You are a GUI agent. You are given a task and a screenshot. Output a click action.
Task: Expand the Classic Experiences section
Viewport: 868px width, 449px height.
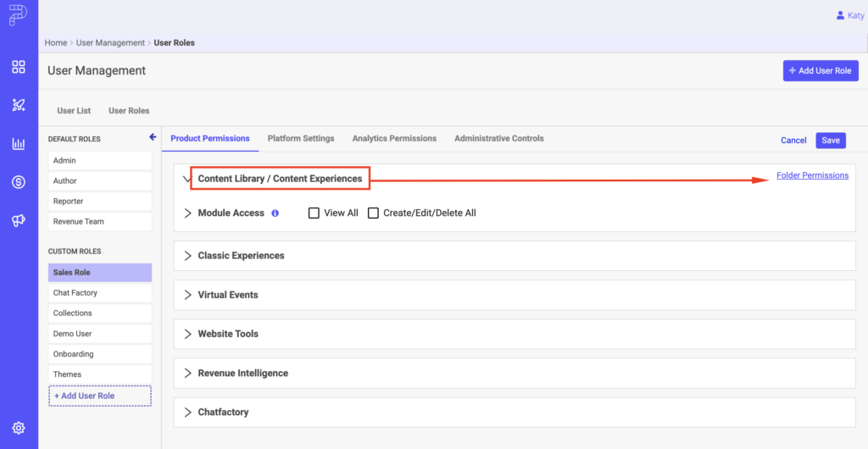click(x=187, y=256)
